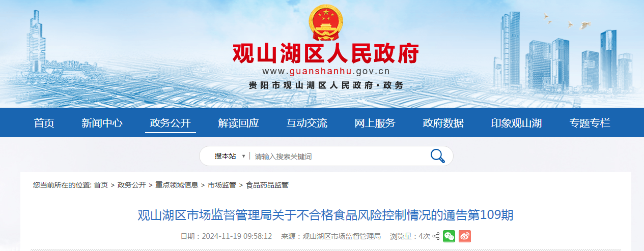This screenshot has height=251, width=644.
Task: Open the 搜本站 search scope dropdown
Action: [x=230, y=156]
